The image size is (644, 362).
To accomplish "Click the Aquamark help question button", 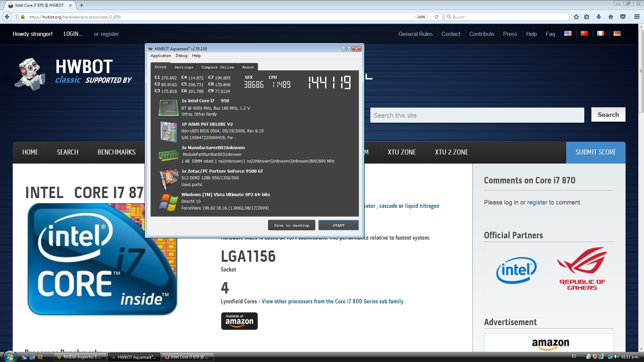I will click(346, 49).
